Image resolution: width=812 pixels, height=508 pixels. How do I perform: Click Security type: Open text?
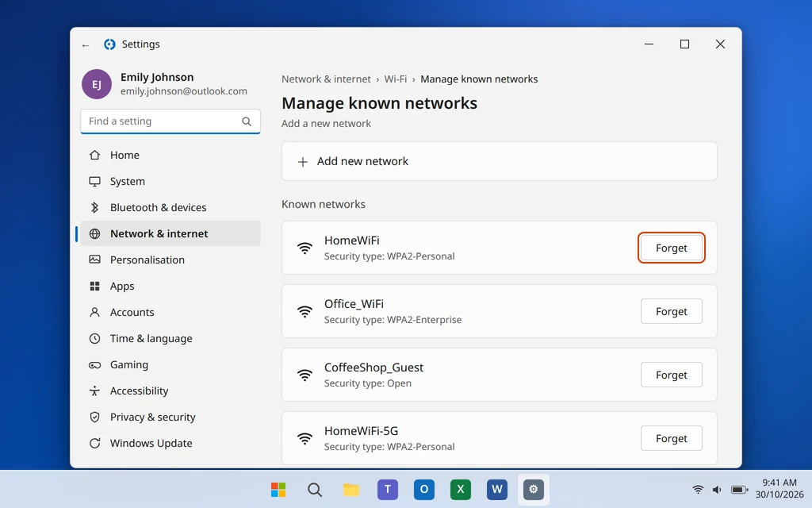click(x=368, y=383)
